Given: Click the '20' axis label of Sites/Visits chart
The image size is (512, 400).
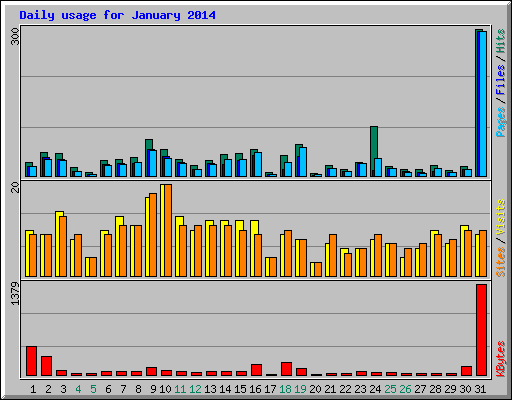Looking at the screenshot, I should [15, 187].
